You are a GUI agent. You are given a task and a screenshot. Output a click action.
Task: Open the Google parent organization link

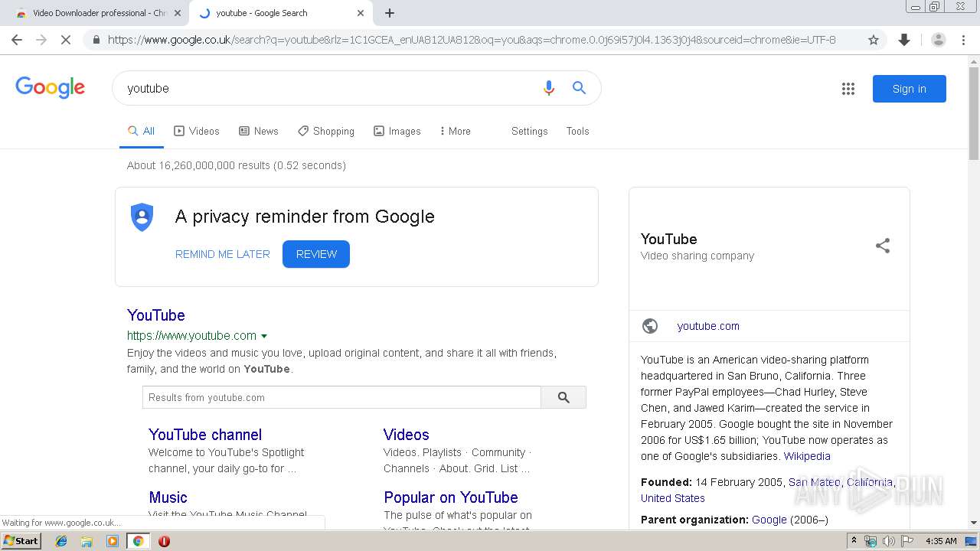click(769, 520)
